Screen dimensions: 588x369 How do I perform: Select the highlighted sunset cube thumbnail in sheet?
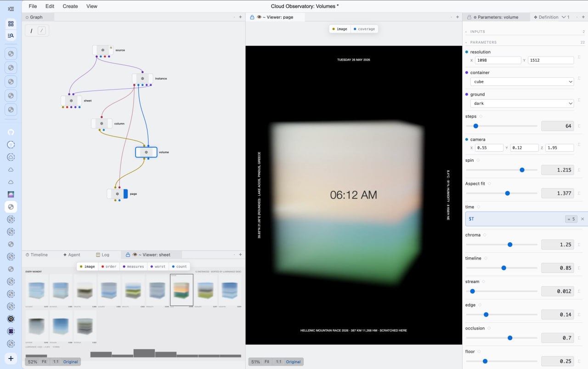click(181, 290)
